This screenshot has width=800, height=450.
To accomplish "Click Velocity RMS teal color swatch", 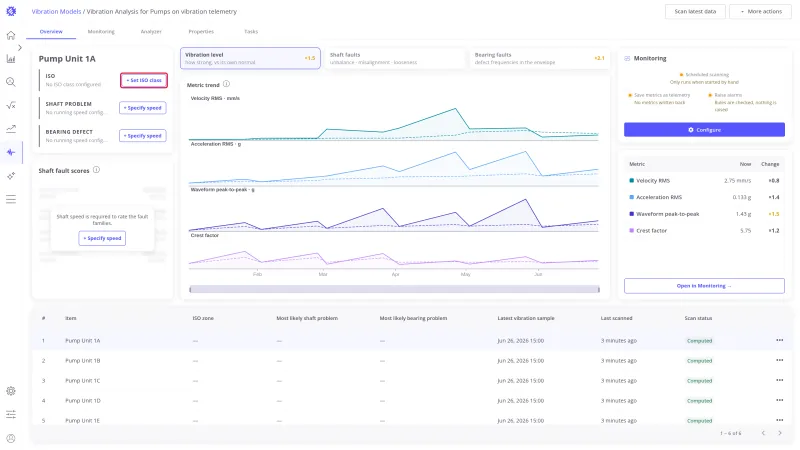I will 632,181.
